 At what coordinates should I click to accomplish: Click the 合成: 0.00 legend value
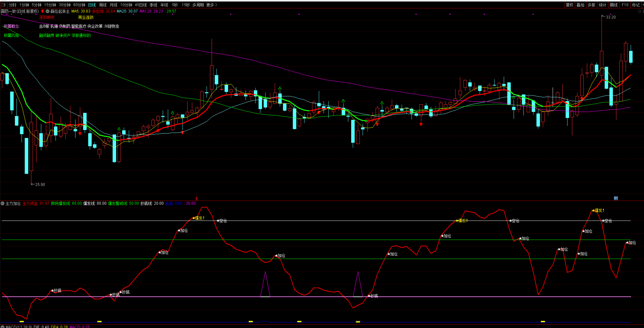click(174, 203)
